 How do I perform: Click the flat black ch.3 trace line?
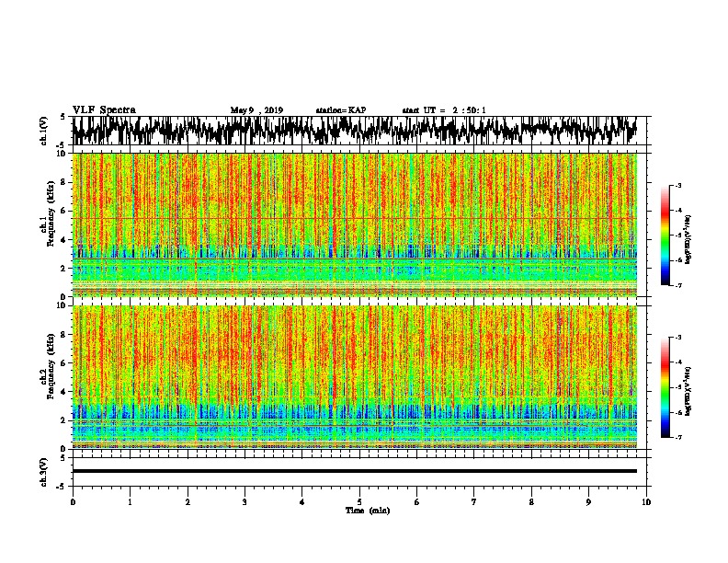pyautogui.click(x=354, y=471)
